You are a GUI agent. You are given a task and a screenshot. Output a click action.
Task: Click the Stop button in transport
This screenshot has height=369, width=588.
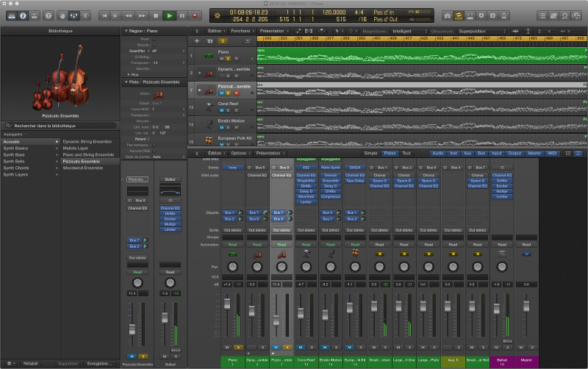(x=155, y=15)
